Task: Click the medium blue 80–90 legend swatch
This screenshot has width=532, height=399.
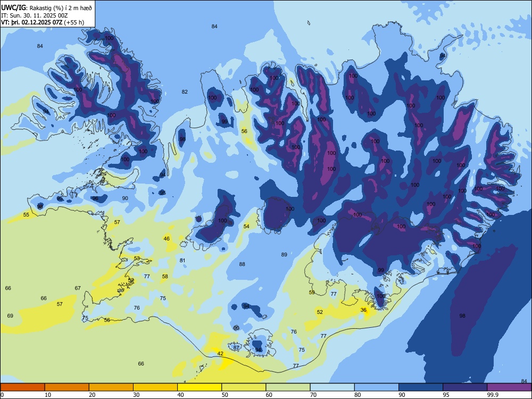Action: point(376,387)
